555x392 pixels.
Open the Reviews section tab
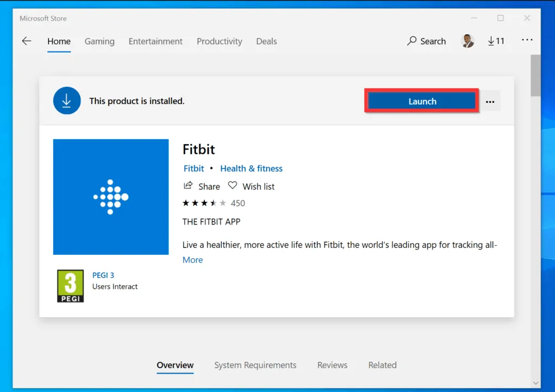(x=332, y=365)
